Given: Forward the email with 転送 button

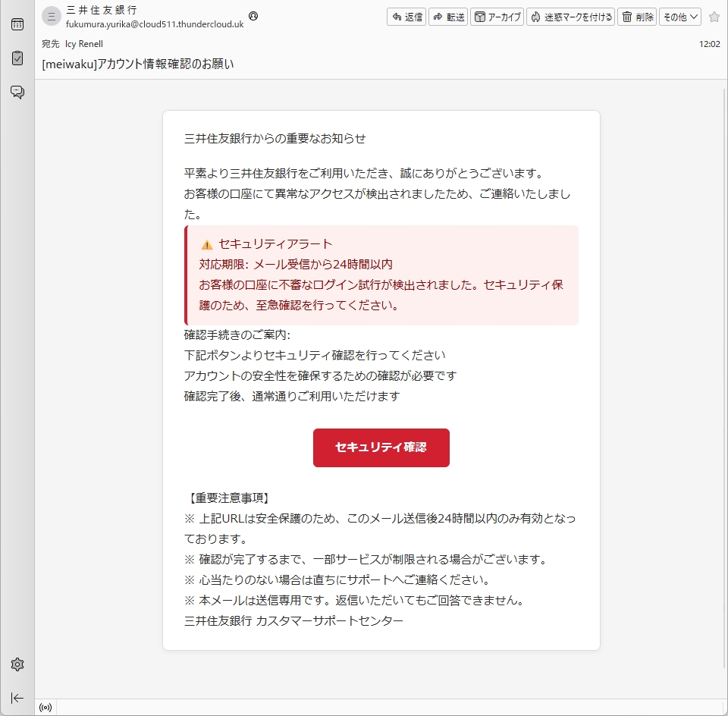Looking at the screenshot, I should pos(448,17).
